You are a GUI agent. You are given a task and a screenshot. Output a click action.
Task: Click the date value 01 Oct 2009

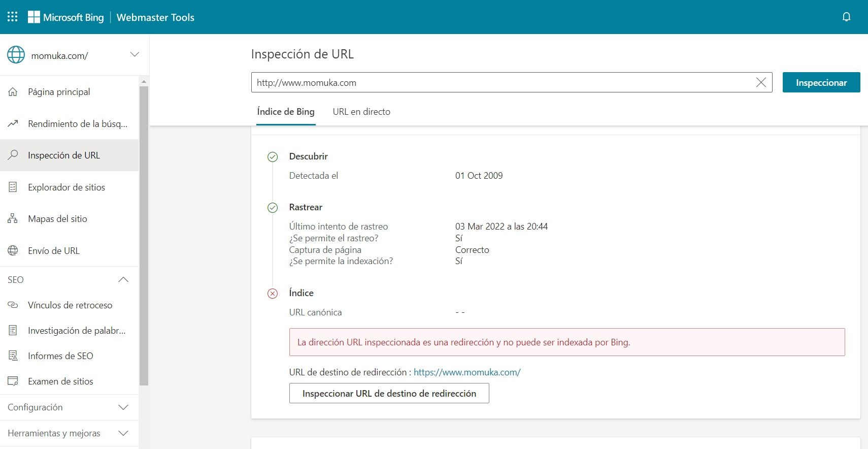[479, 175]
